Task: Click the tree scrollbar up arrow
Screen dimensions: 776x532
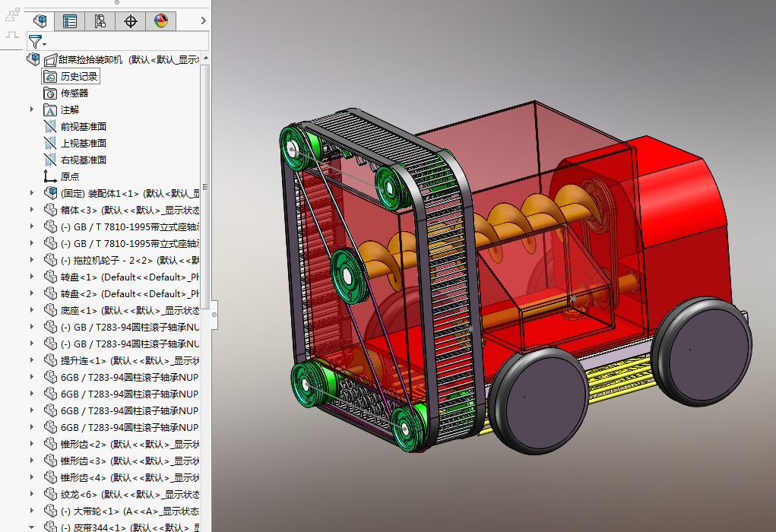Action: pyautogui.click(x=205, y=59)
